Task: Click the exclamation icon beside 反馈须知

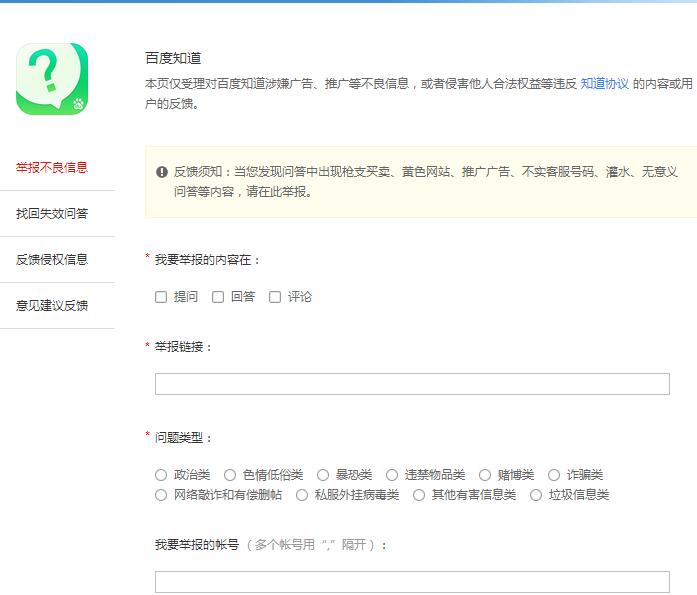Action: pos(162,172)
